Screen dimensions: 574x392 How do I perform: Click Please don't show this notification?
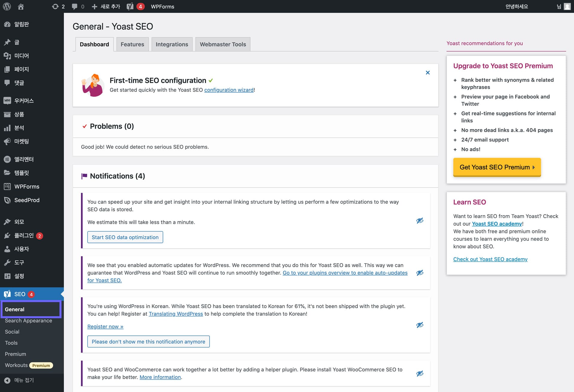[x=148, y=341]
